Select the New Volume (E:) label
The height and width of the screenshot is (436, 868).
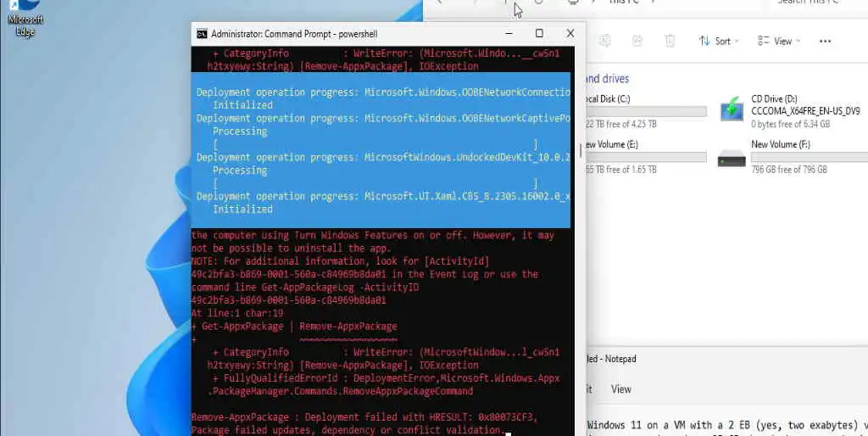pyautogui.click(x=612, y=144)
